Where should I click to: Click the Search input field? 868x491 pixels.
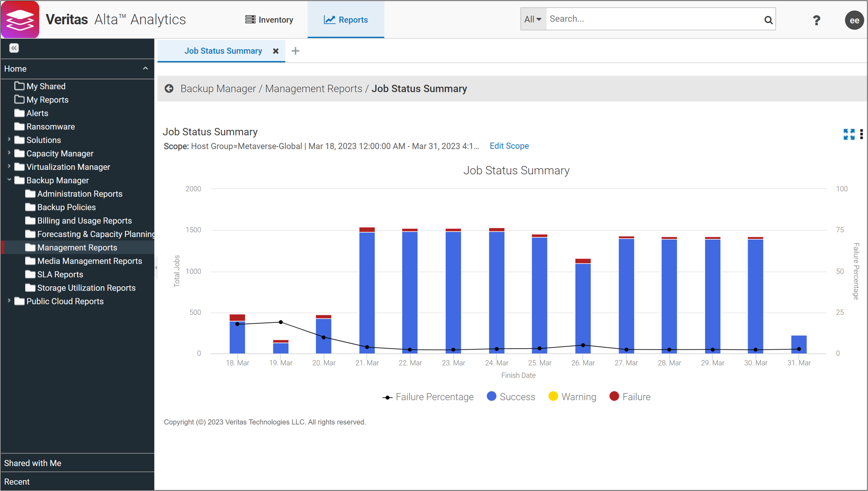pos(654,19)
